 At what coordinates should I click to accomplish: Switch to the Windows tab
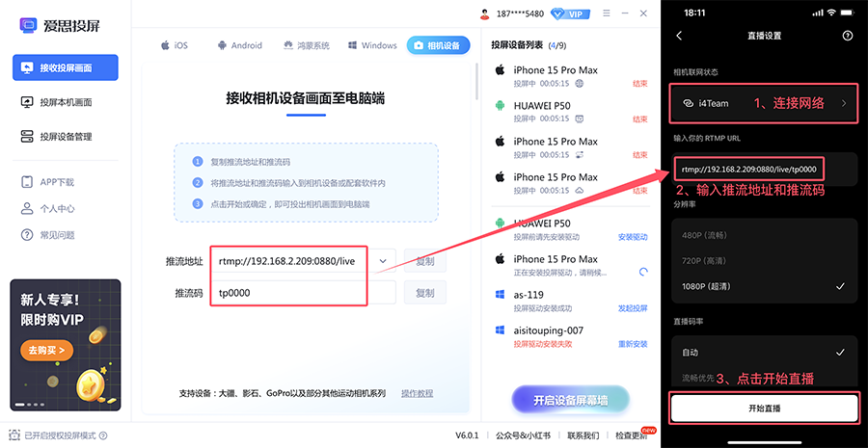372,45
